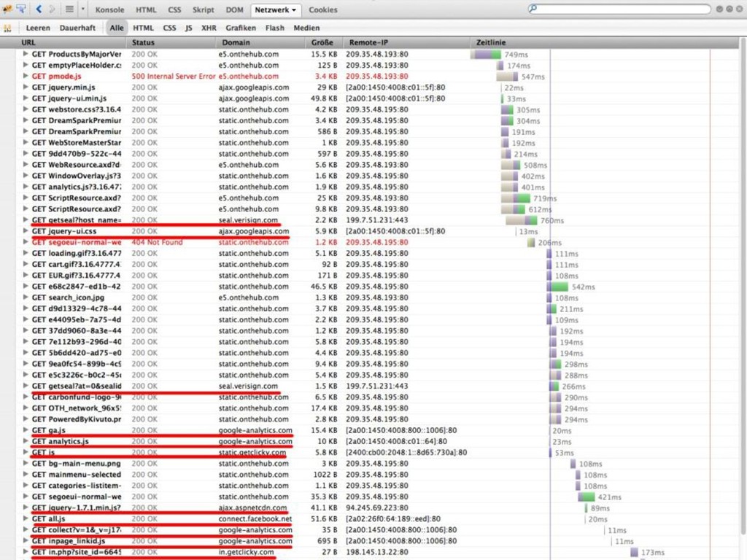The image size is (747, 560).
Task: Select the Alle filter
Action: tap(117, 28)
